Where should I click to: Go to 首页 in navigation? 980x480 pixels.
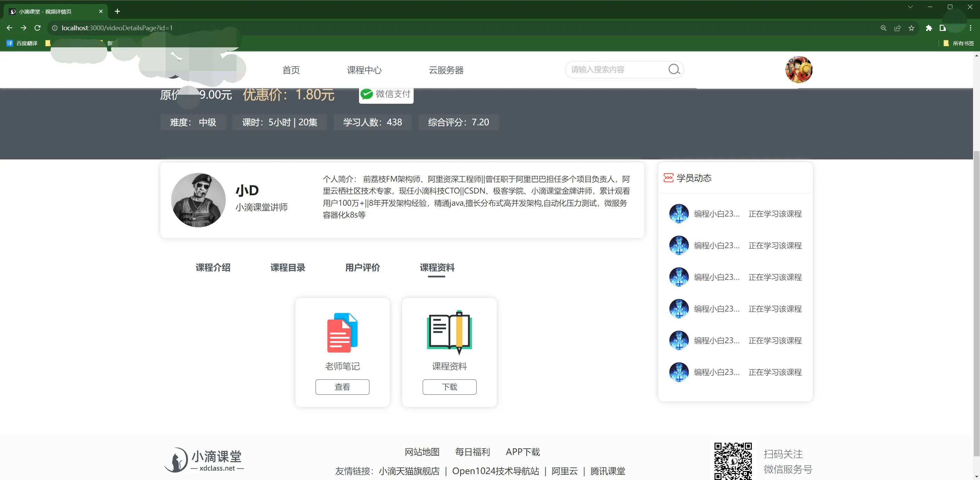click(291, 70)
